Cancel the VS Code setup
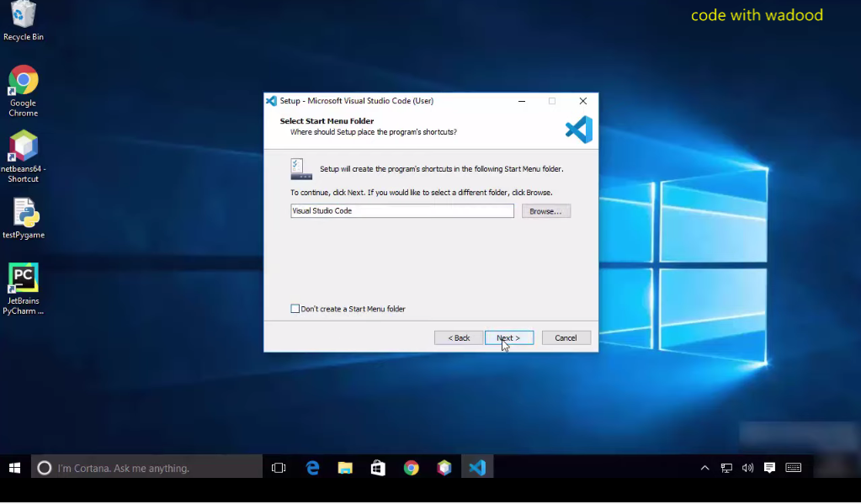Screen dimensions: 861x504 566,337
